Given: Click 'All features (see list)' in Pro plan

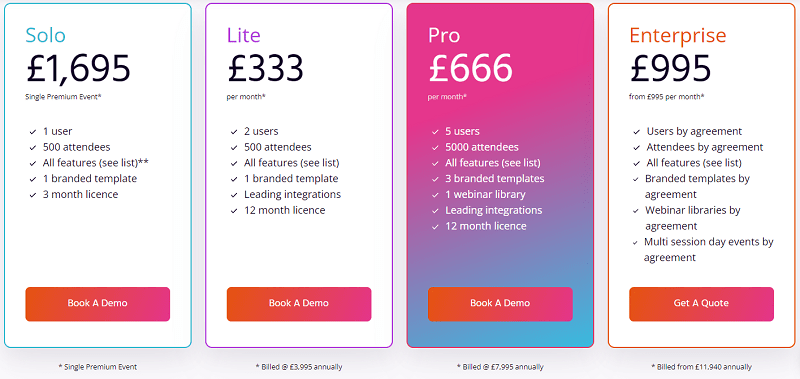Looking at the screenshot, I should [x=493, y=163].
